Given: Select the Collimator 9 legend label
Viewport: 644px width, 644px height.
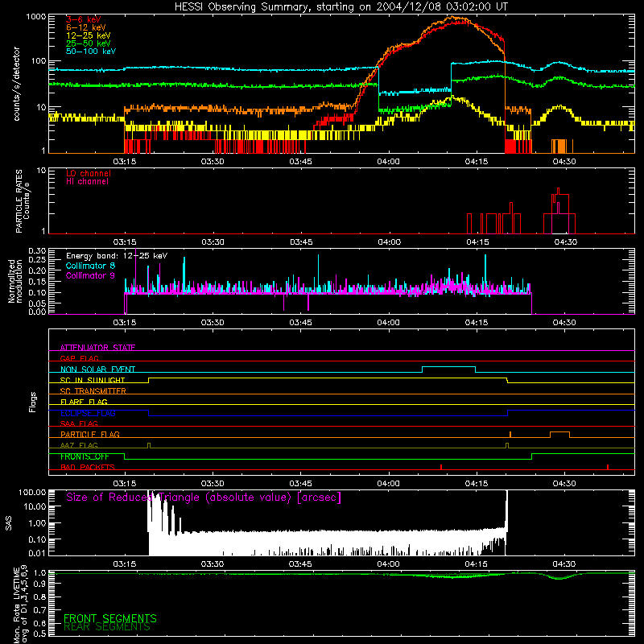Looking at the screenshot, I should 90,275.
